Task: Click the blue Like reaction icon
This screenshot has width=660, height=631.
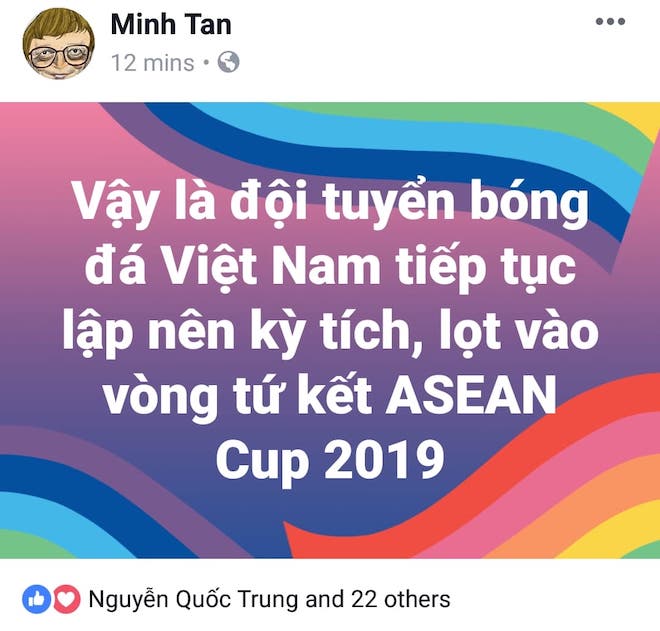Action: click(x=37, y=599)
